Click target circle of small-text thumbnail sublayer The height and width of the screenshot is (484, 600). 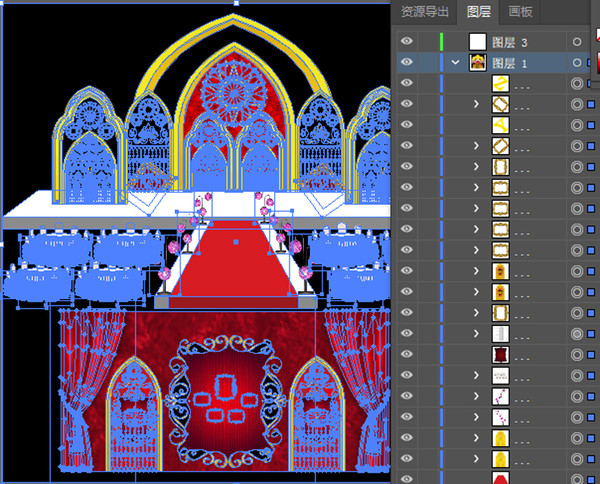click(577, 375)
